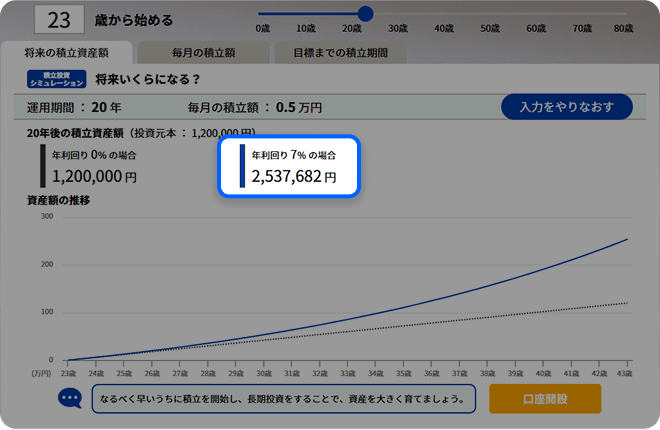Click the 20年後の積立資産額 heading
This screenshot has height=430, width=660.
75,133
